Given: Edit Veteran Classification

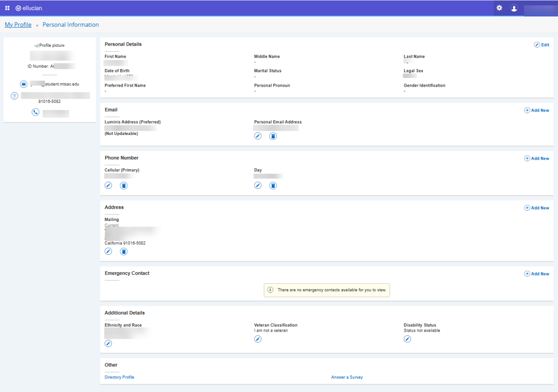Looking at the screenshot, I should 258,339.
